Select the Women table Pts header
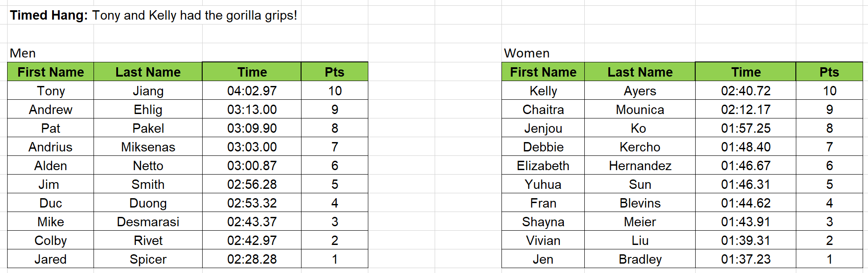Viewport: 868px width, 273px height. click(x=829, y=72)
